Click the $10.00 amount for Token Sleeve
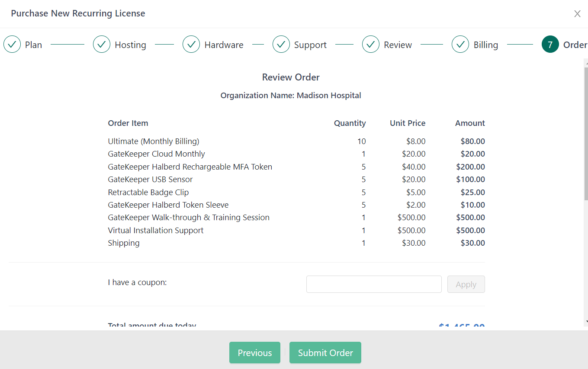This screenshot has width=588, height=369. point(472,205)
